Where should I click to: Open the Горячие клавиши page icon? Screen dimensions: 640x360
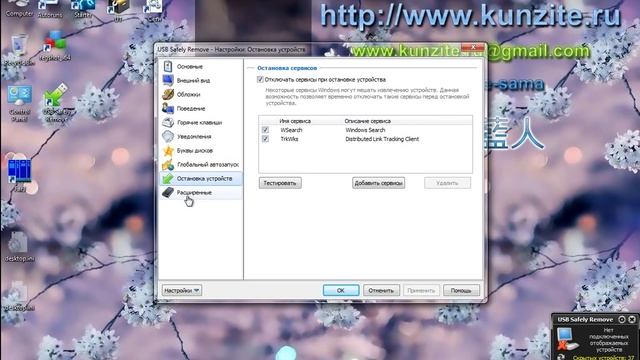168,122
